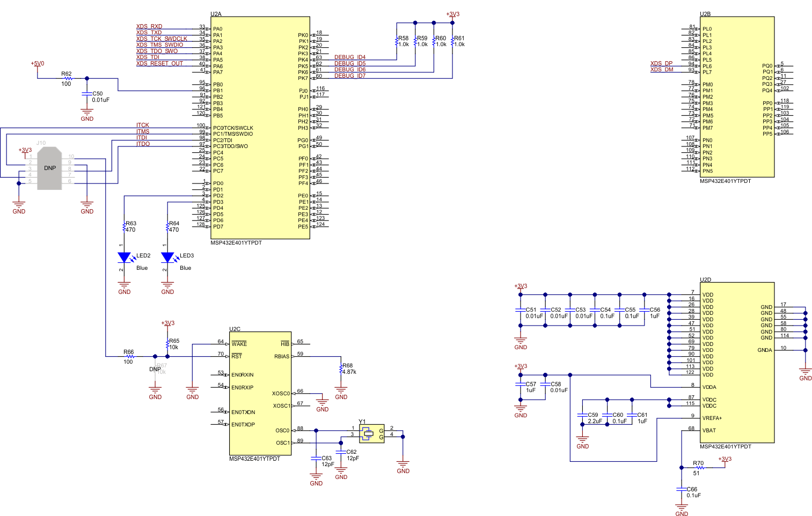
Task: Click the +5V0 power symbol
Action: (x=38, y=64)
